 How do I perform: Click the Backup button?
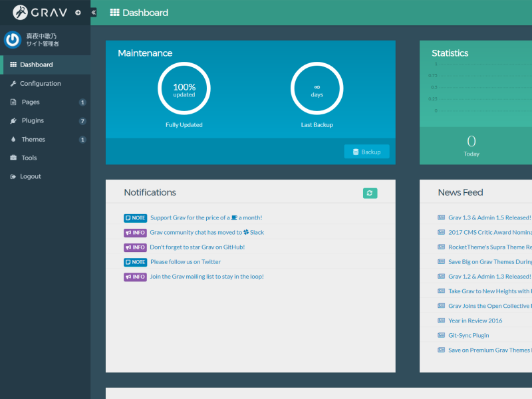coord(367,152)
